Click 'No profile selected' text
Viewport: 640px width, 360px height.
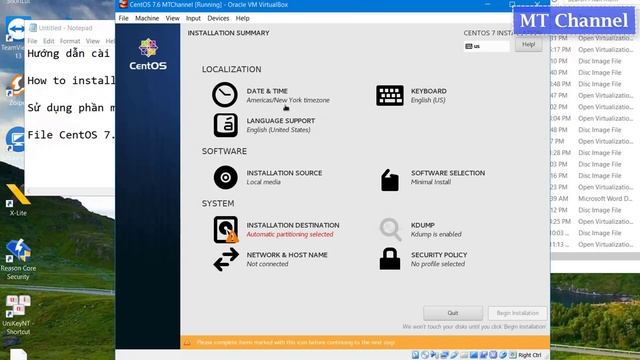(438, 264)
